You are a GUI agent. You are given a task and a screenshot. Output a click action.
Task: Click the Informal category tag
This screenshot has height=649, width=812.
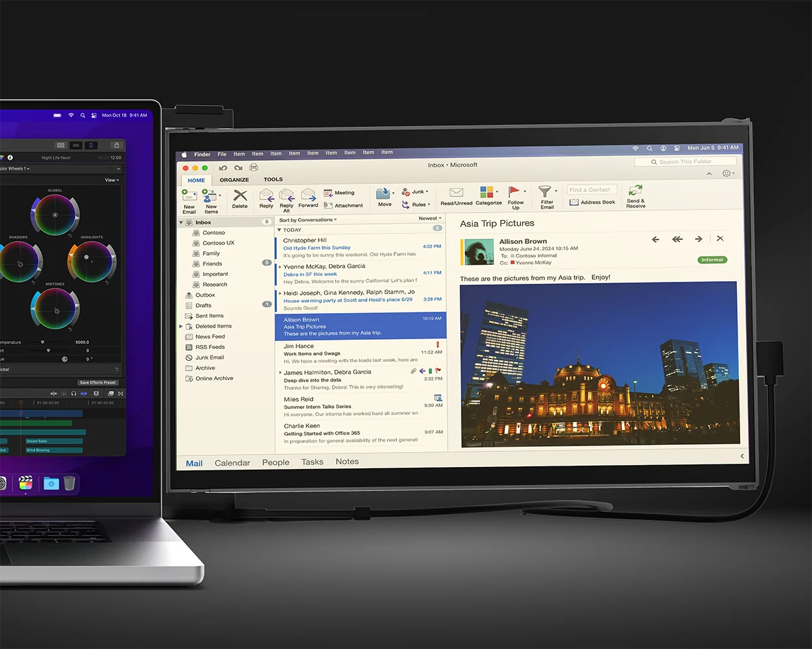pyautogui.click(x=712, y=260)
